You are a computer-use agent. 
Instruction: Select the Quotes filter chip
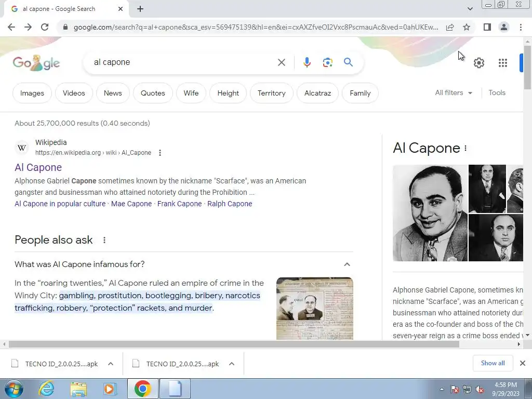pos(153,93)
